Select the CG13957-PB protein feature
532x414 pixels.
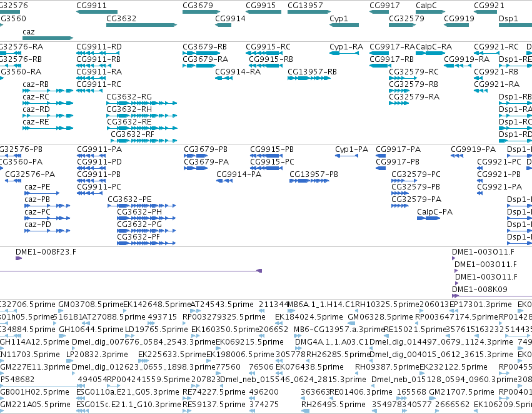coord(309,181)
